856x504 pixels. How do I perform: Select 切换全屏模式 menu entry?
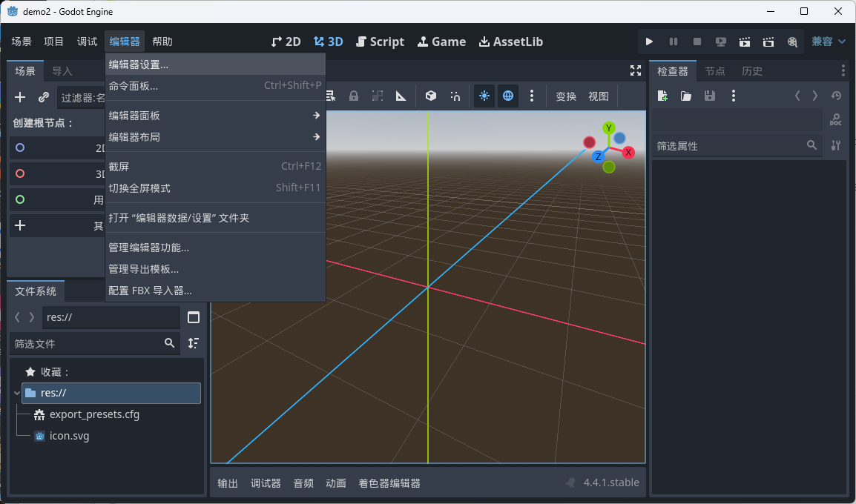pos(216,188)
